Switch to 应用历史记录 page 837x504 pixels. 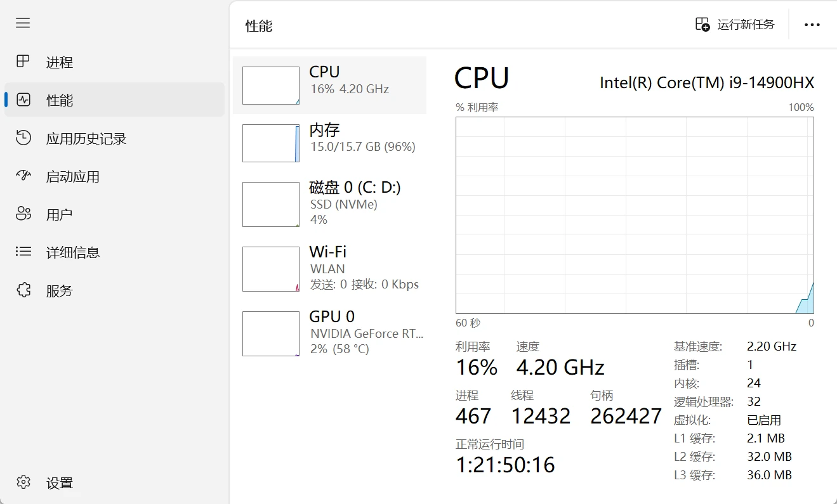point(86,138)
